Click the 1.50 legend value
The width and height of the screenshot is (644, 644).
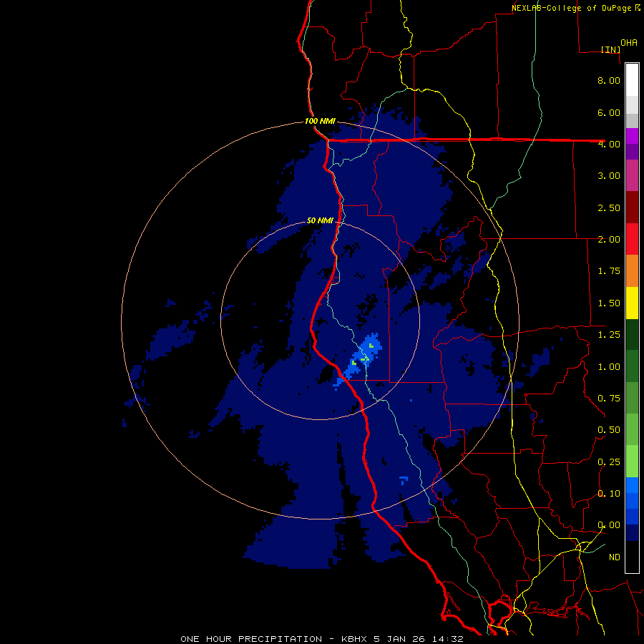point(609,303)
